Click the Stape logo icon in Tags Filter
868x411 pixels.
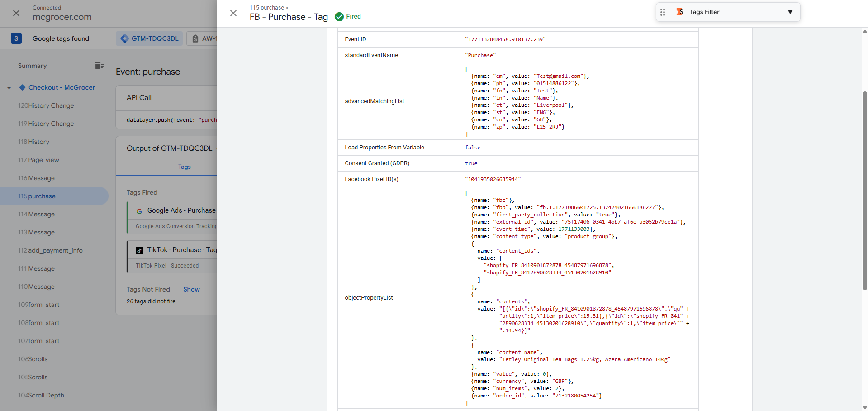coord(679,12)
